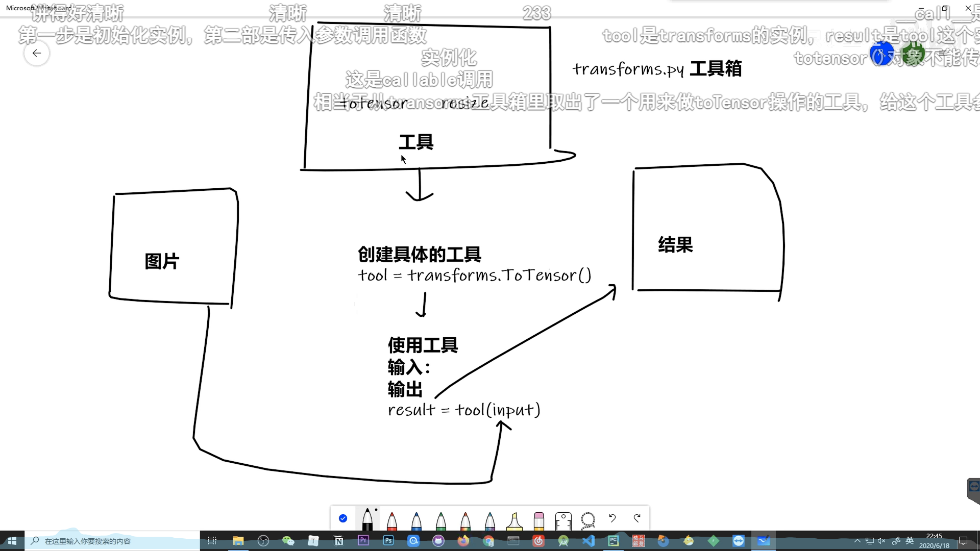Redo the last undone stroke
This screenshot has height=551, width=980.
[637, 518]
